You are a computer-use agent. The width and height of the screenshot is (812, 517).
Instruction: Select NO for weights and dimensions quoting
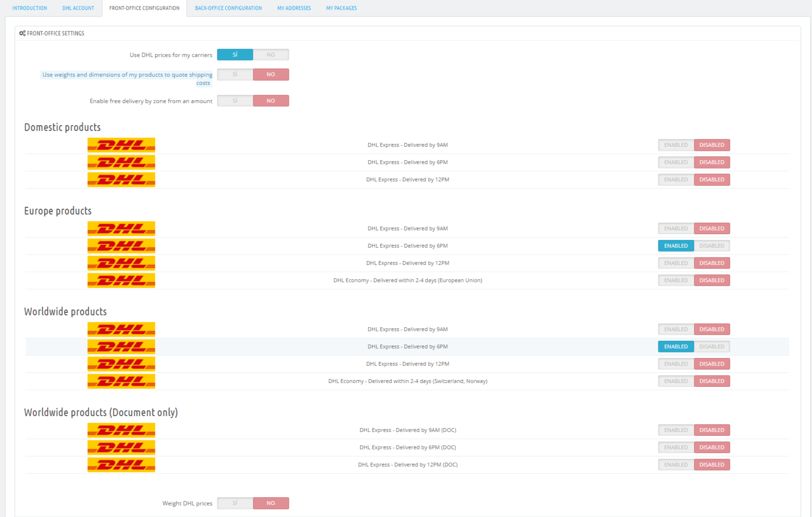point(271,74)
